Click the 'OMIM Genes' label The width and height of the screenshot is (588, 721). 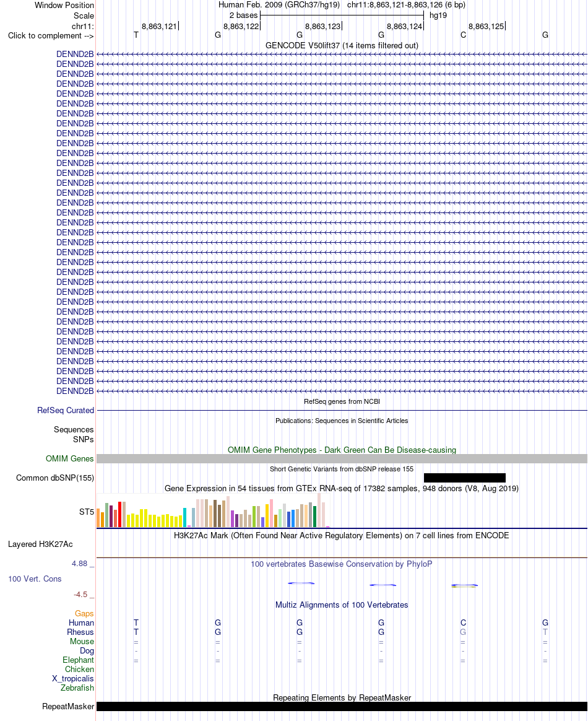(x=69, y=458)
